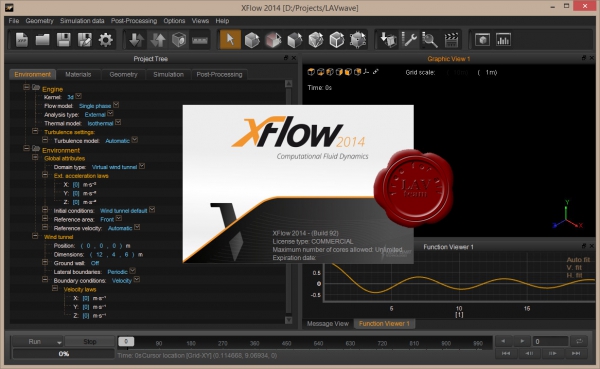
Task: Open the Help menu
Action: [x=222, y=21]
